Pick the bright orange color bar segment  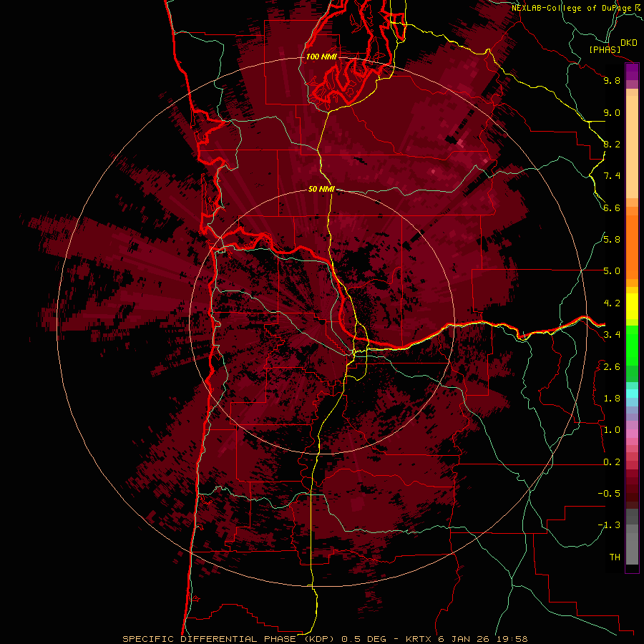pyautogui.click(x=632, y=247)
